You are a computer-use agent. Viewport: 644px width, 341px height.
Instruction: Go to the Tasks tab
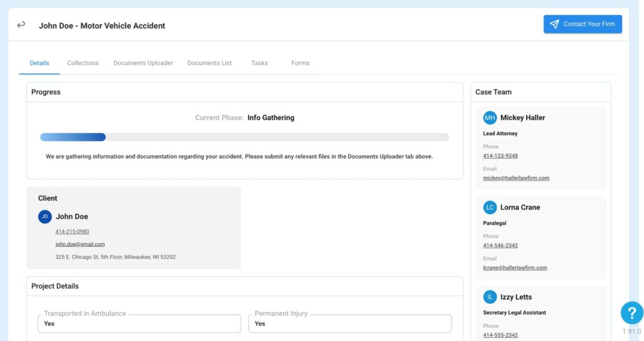click(260, 63)
